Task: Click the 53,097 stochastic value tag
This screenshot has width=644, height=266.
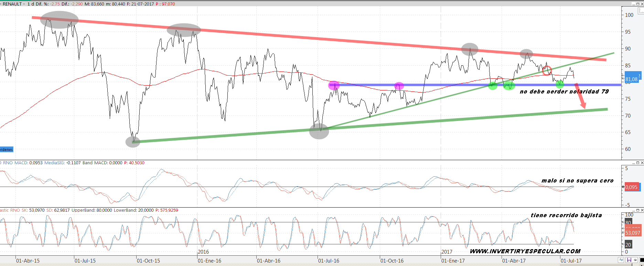Action: point(632,233)
